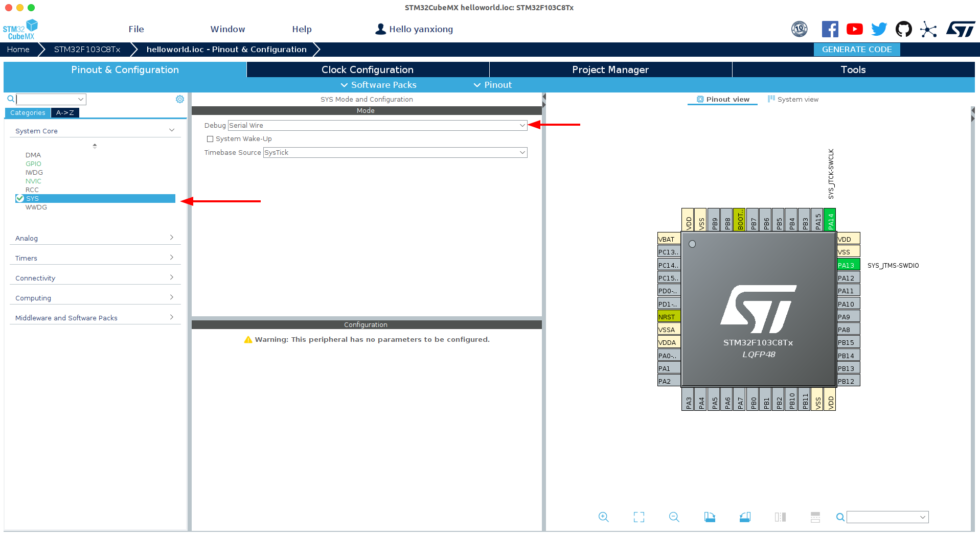Open the pin search combo box arrow

coord(923,517)
